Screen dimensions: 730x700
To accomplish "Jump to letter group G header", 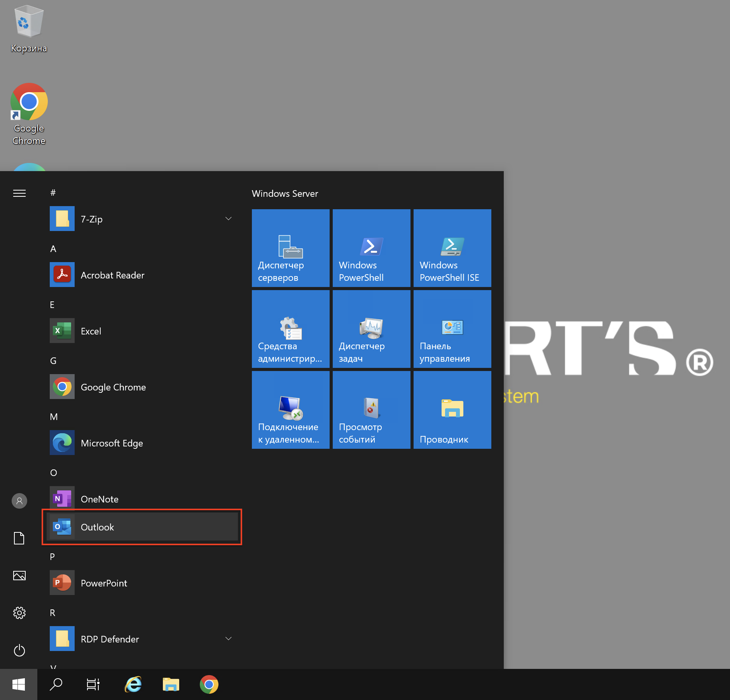I will point(53,360).
